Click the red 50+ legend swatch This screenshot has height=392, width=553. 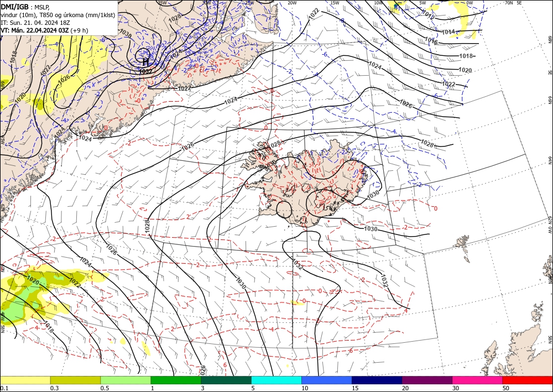pos(528,380)
